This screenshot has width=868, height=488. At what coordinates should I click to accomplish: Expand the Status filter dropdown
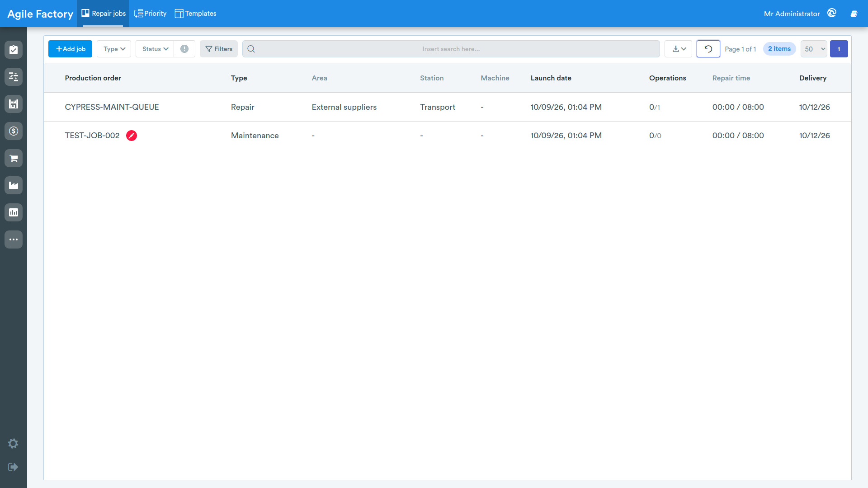click(155, 49)
